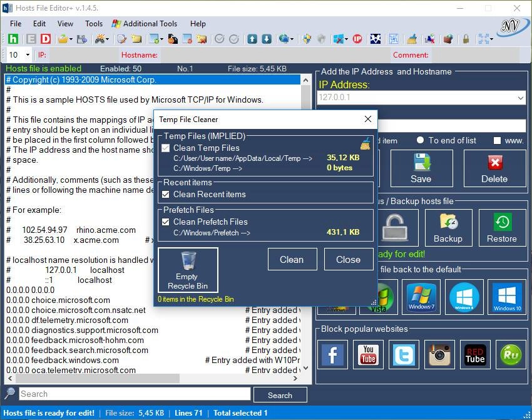Open the File menu
Screen dimensions: 532x420
(x=16, y=24)
